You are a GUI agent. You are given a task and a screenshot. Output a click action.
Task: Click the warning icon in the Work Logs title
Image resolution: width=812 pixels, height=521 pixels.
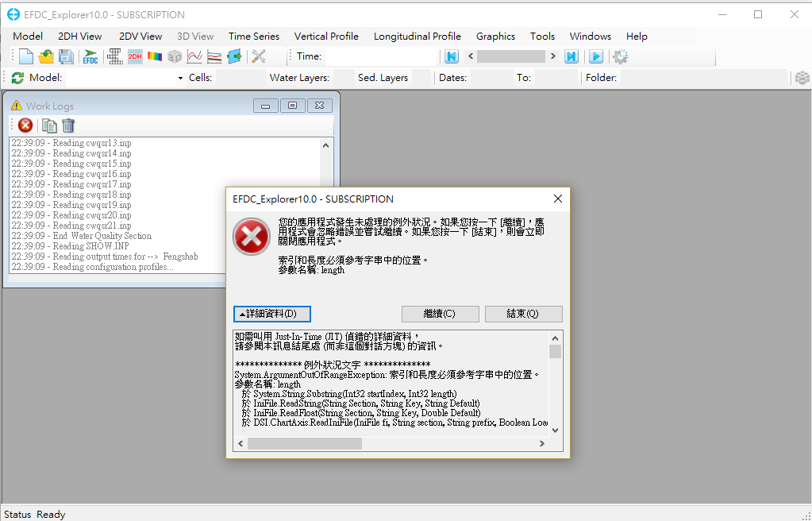point(17,106)
